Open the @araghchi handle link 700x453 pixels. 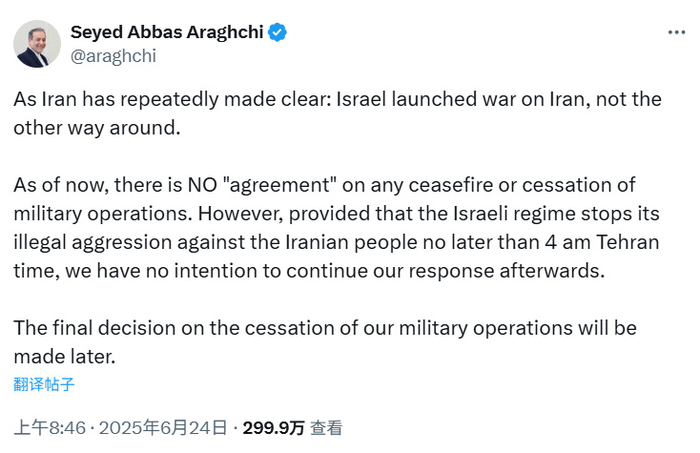click(x=113, y=56)
